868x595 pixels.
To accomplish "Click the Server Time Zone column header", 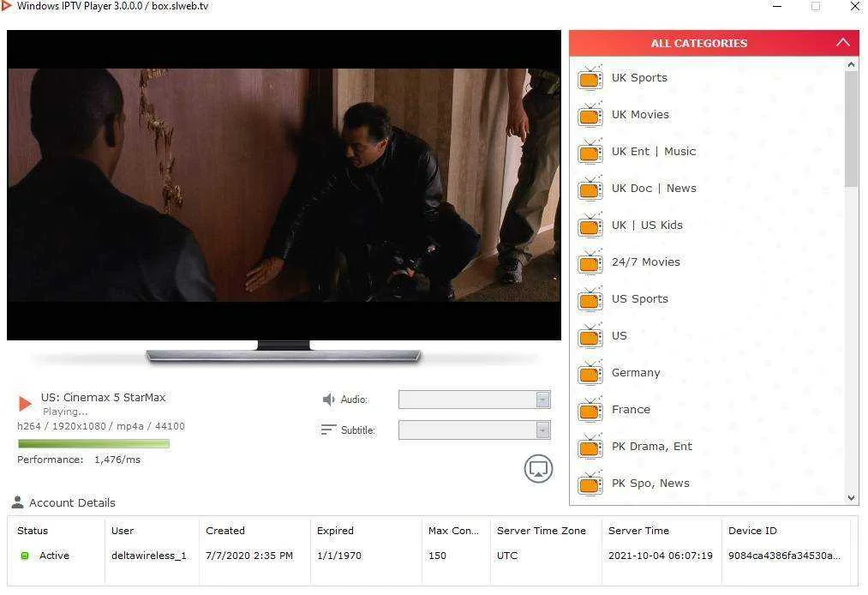I will point(541,531).
